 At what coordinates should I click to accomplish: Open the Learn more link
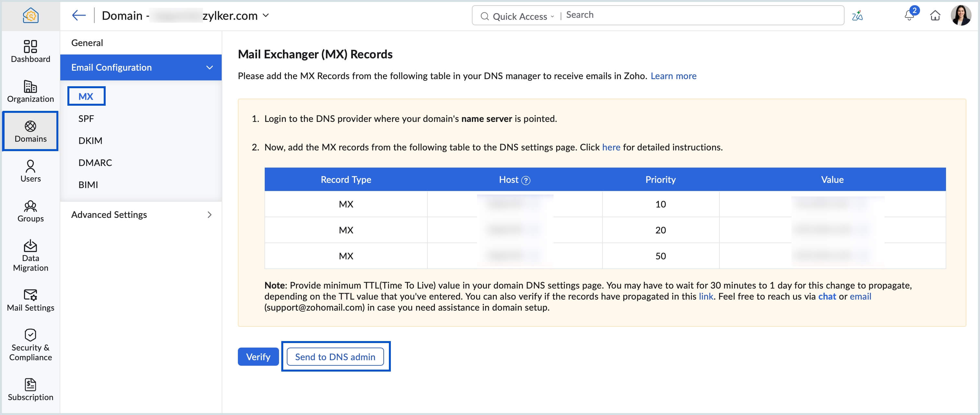[x=673, y=76]
